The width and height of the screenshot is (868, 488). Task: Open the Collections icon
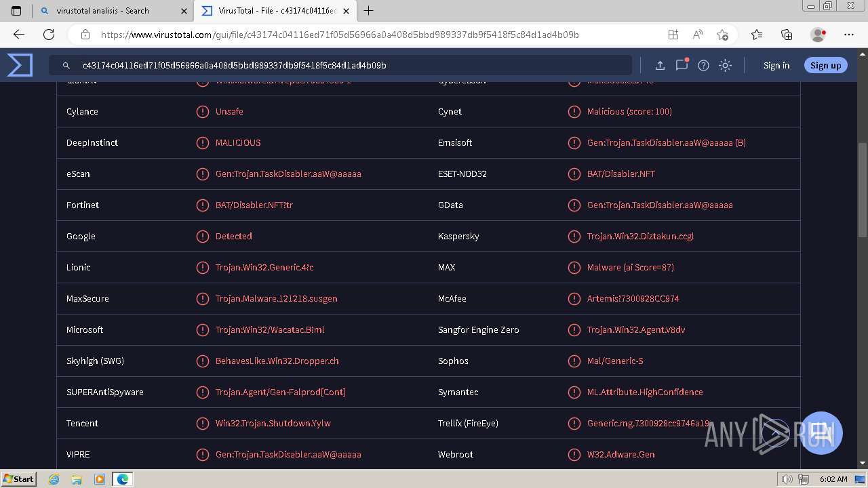(787, 35)
